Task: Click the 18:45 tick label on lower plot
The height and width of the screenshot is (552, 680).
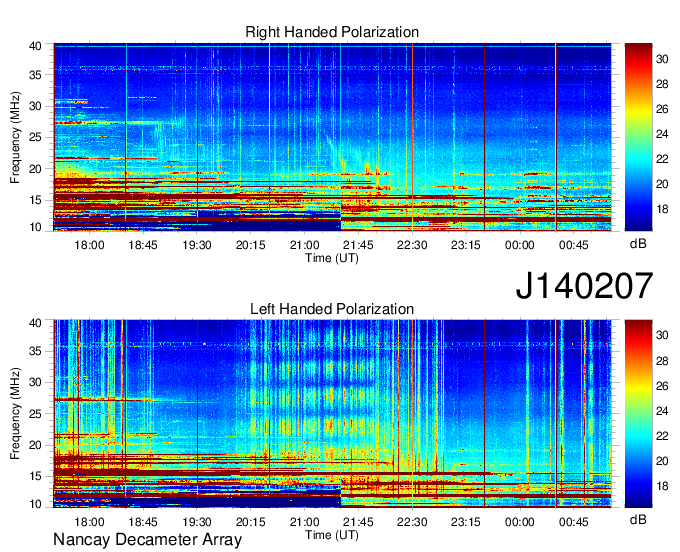Action: [x=143, y=522]
